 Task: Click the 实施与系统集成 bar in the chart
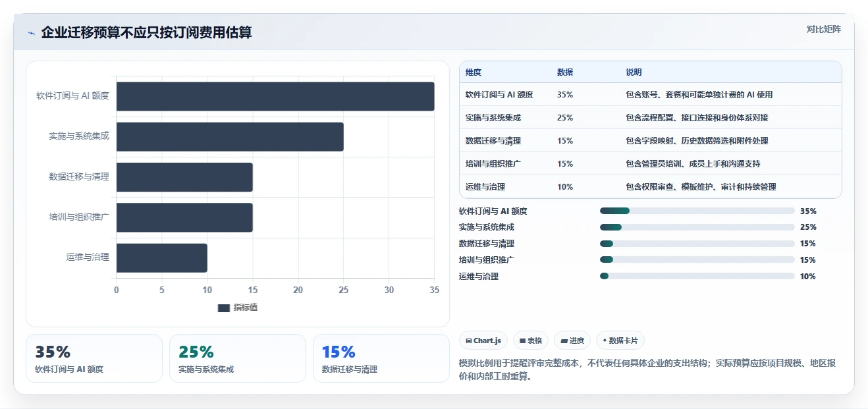[230, 136]
